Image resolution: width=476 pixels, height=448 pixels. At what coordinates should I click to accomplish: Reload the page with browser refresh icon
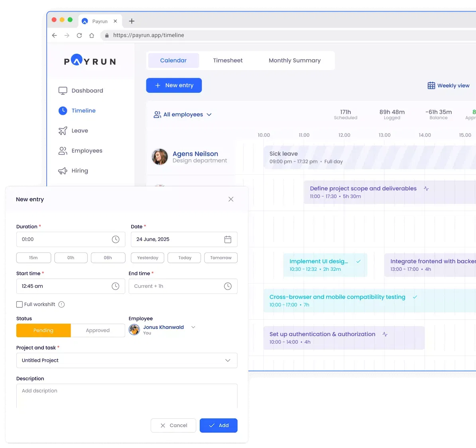(x=79, y=35)
